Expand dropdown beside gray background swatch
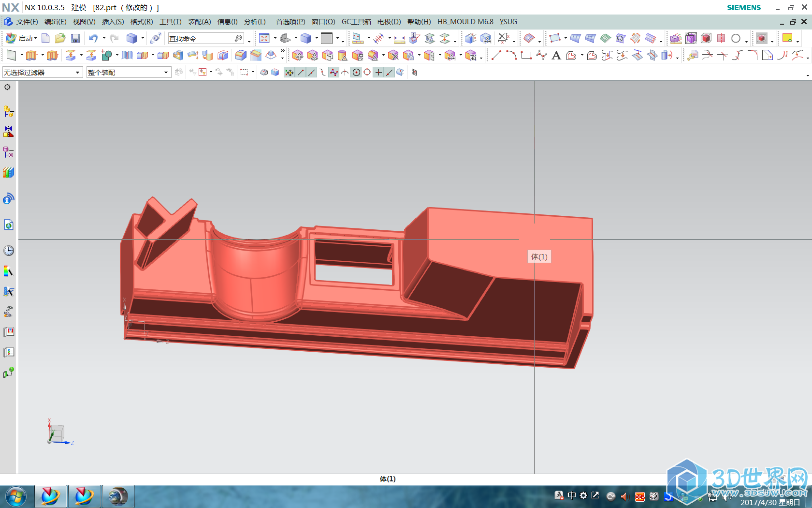Viewport: 812px width, 508px height. [x=337, y=38]
